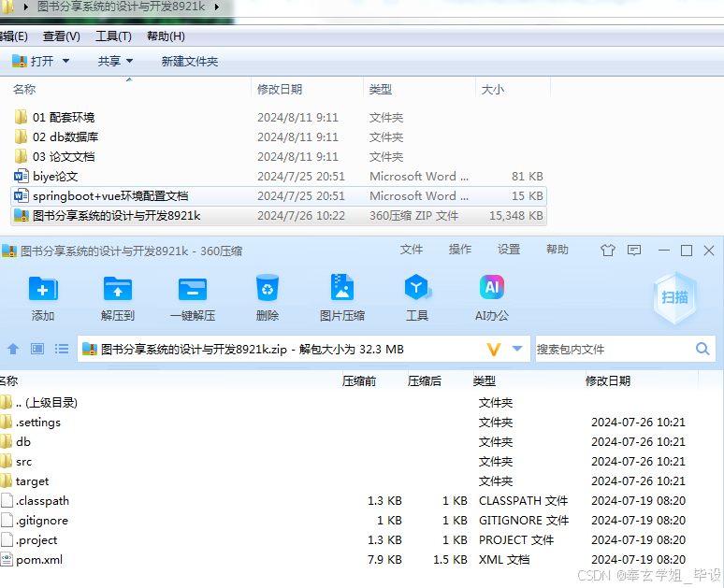Select the pom.xml file icon
Viewport: 724px width, 588px height.
pos(7,559)
